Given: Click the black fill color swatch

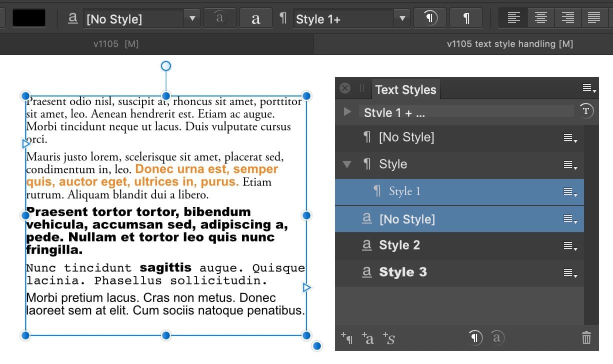Looking at the screenshot, I should click(28, 17).
